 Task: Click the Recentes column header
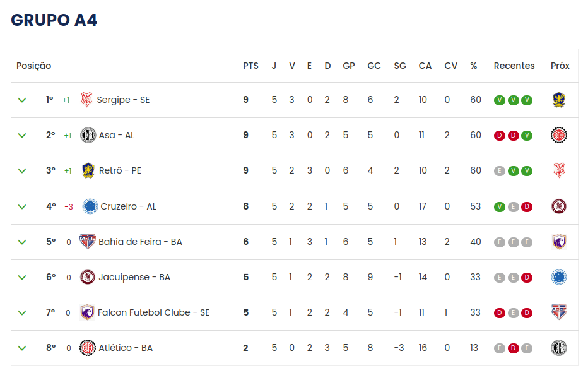click(x=514, y=66)
